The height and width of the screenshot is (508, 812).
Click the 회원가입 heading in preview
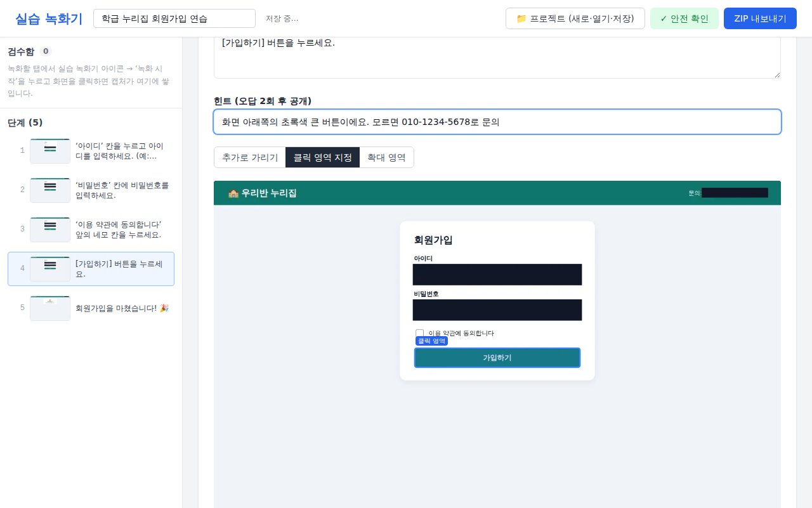tap(433, 240)
